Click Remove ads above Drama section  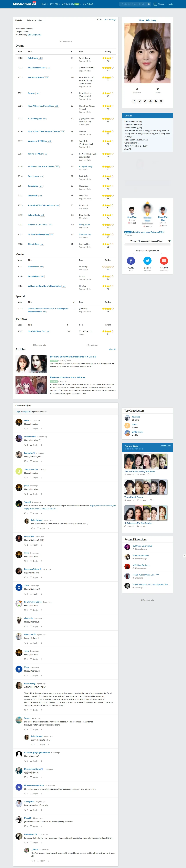(x=66, y=41)
